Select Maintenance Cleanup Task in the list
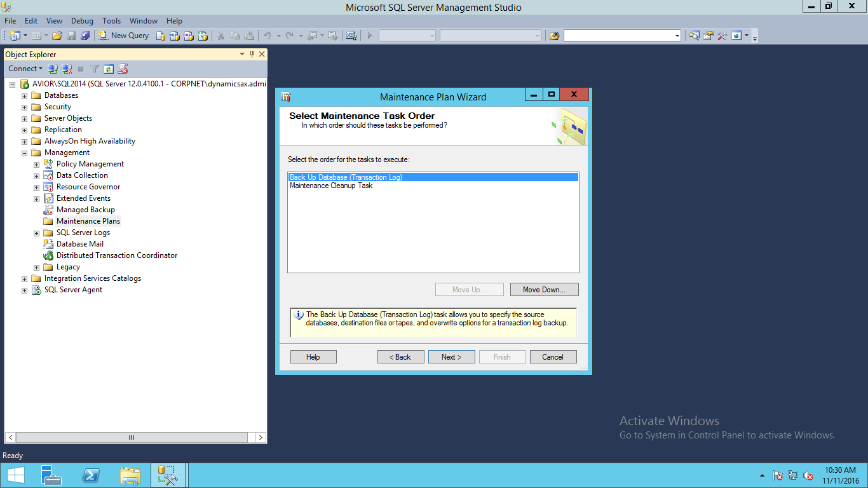The width and height of the screenshot is (868, 488). click(x=331, y=186)
